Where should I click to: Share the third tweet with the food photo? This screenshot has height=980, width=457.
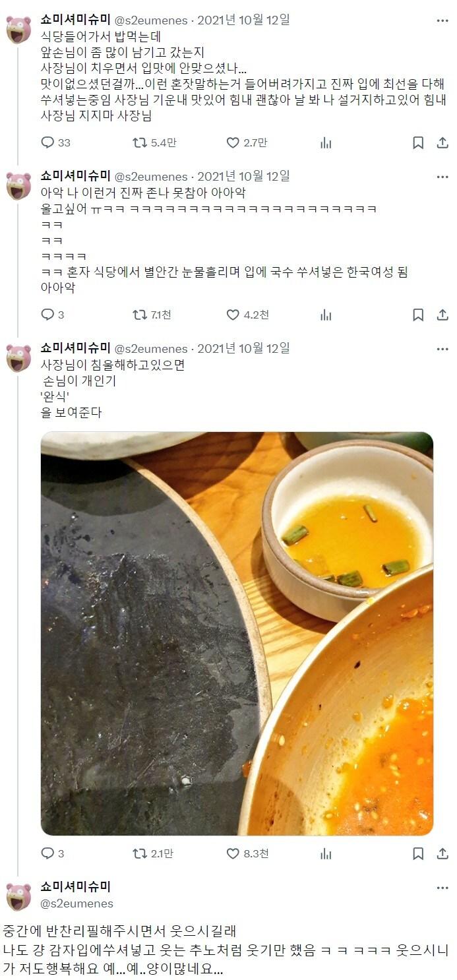point(442,853)
